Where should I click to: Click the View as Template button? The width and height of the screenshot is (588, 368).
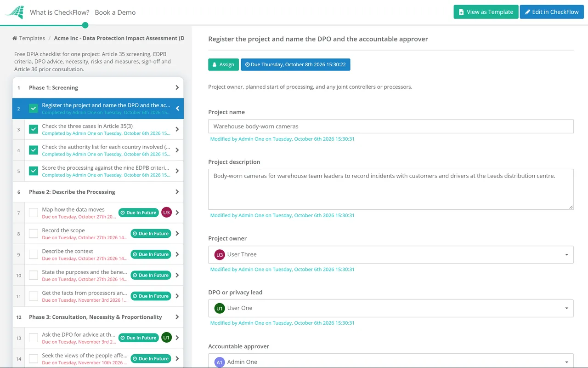click(x=486, y=12)
